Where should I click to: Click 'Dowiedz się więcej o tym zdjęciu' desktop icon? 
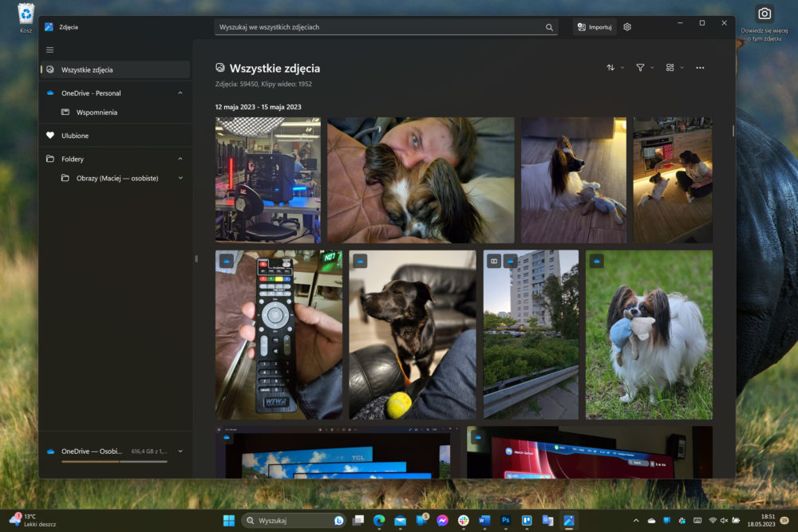764,24
